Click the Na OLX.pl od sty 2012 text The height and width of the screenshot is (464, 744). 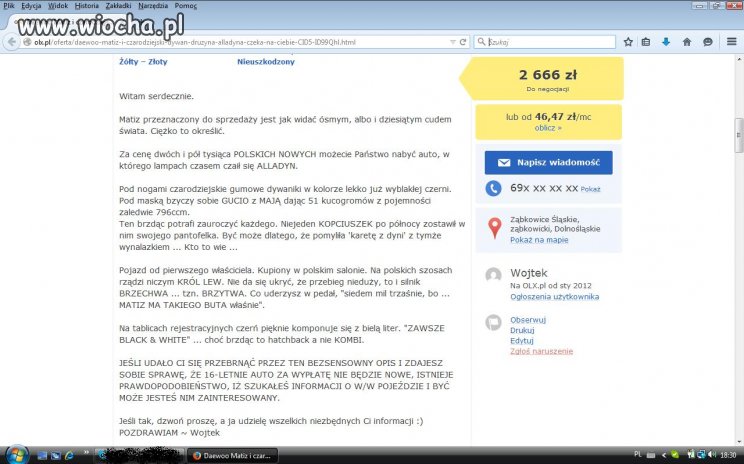pos(551,286)
